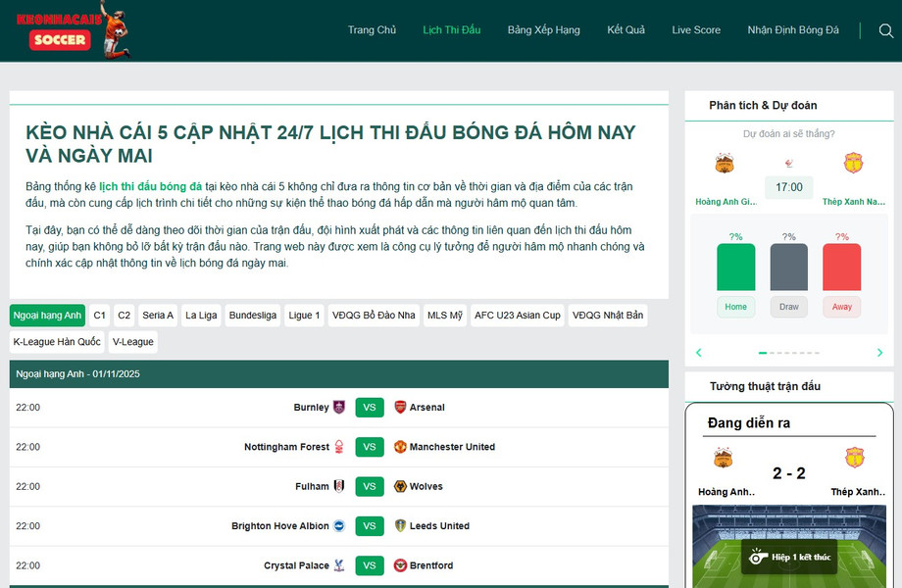Click the Keonhacai5 Soccer logo

click(x=72, y=30)
